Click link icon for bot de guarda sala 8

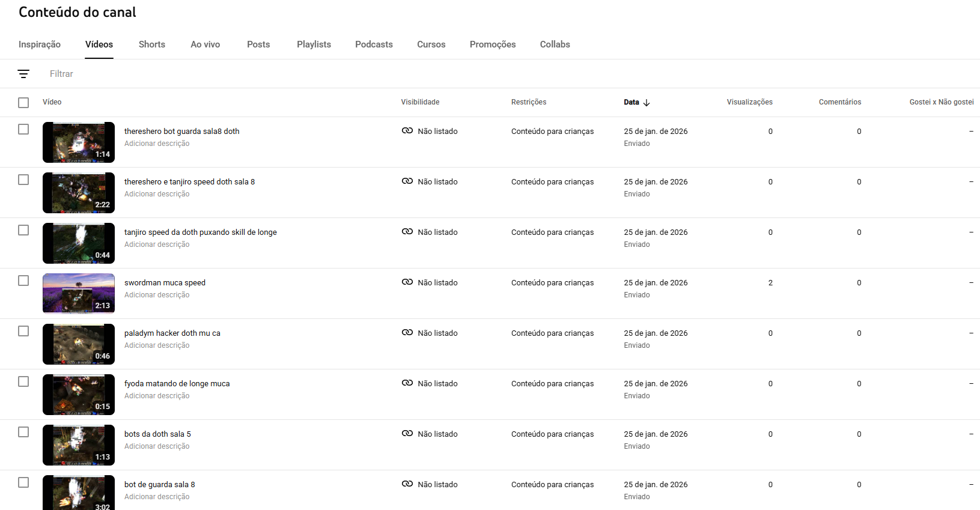(407, 484)
